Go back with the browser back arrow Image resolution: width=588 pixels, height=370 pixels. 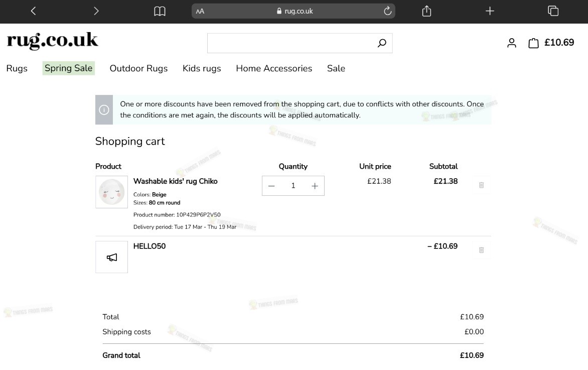[x=34, y=11]
